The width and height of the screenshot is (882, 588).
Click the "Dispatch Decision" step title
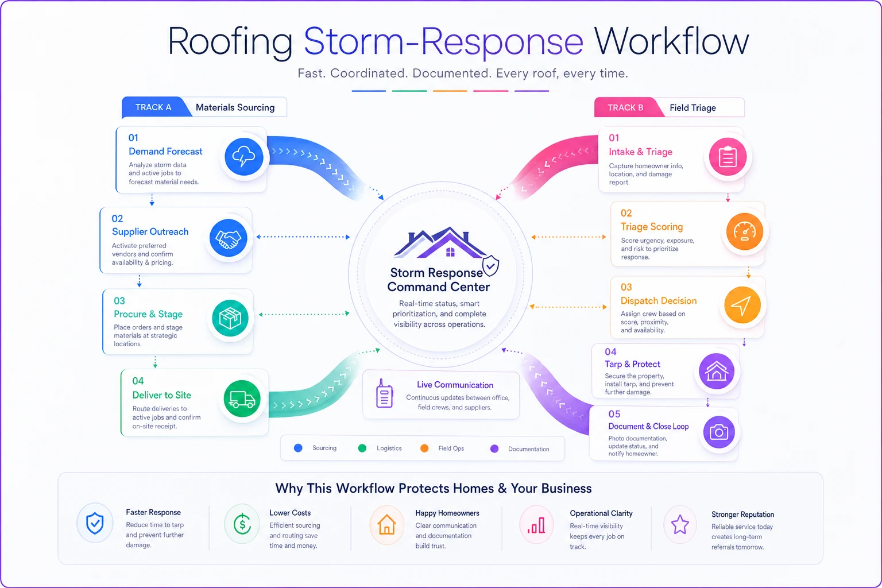click(659, 301)
